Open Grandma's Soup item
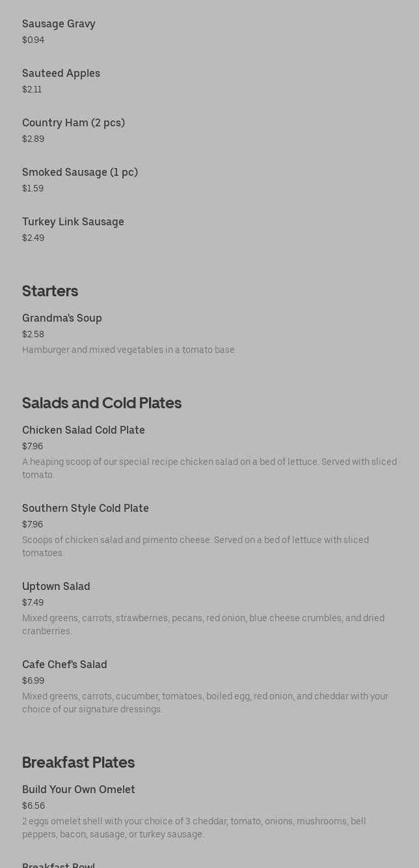 click(62, 318)
